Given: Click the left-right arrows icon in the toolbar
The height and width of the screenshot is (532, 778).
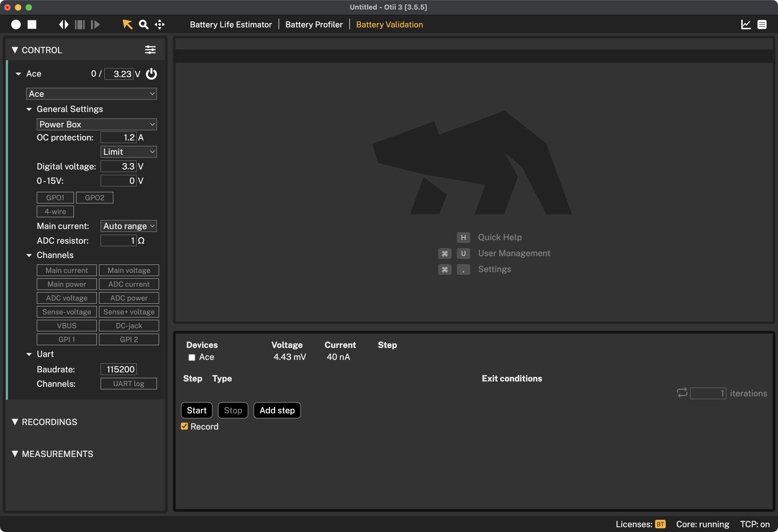Looking at the screenshot, I should 64,24.
